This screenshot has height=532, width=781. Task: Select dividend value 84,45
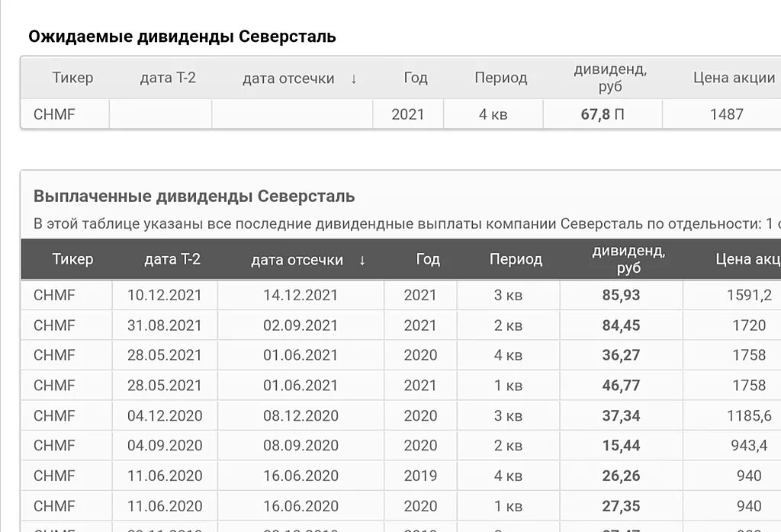(x=621, y=325)
